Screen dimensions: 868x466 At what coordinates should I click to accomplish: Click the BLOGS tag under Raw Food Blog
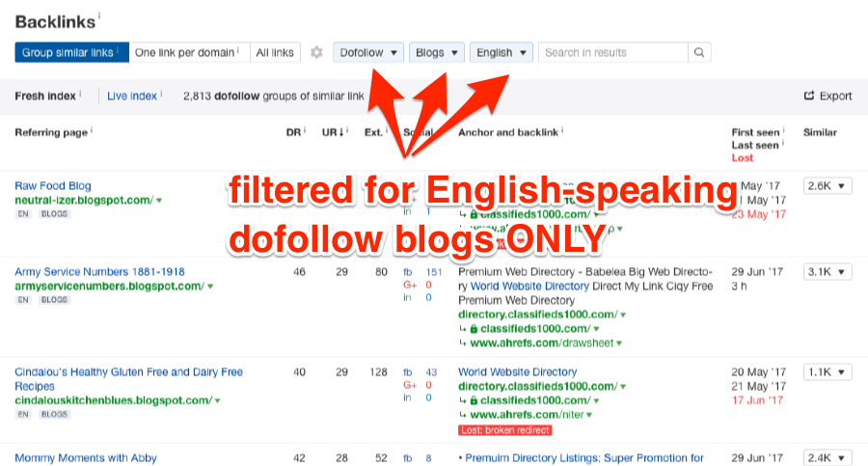[54, 214]
